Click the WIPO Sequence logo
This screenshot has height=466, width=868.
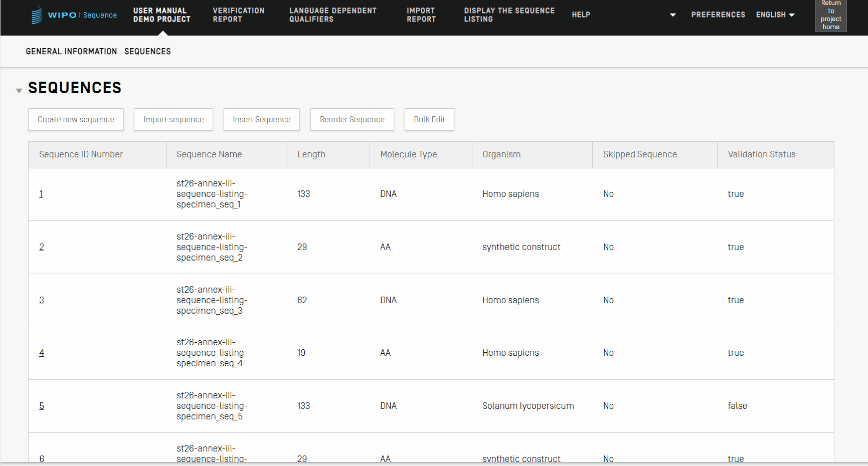click(x=74, y=15)
